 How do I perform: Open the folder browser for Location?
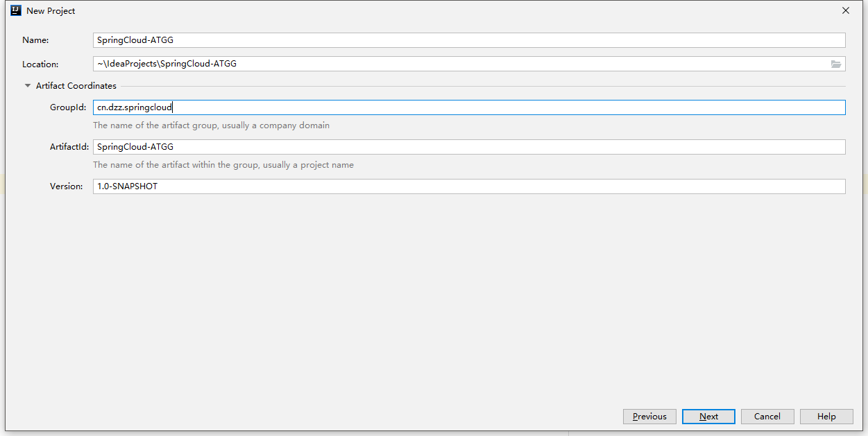click(x=836, y=64)
